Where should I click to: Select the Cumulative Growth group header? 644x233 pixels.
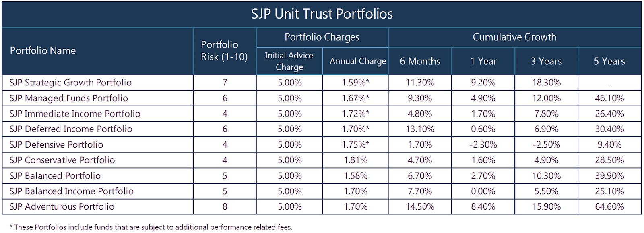514,37
